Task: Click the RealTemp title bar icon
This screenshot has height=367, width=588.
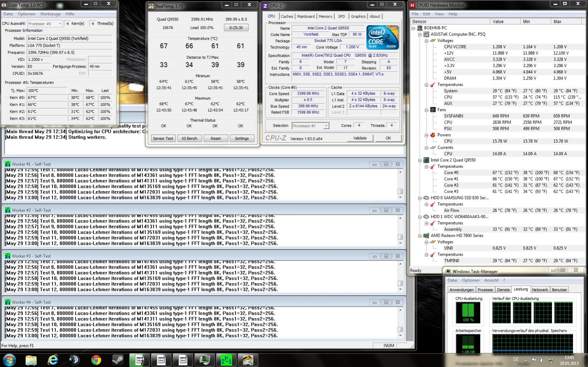Action: 151,6
